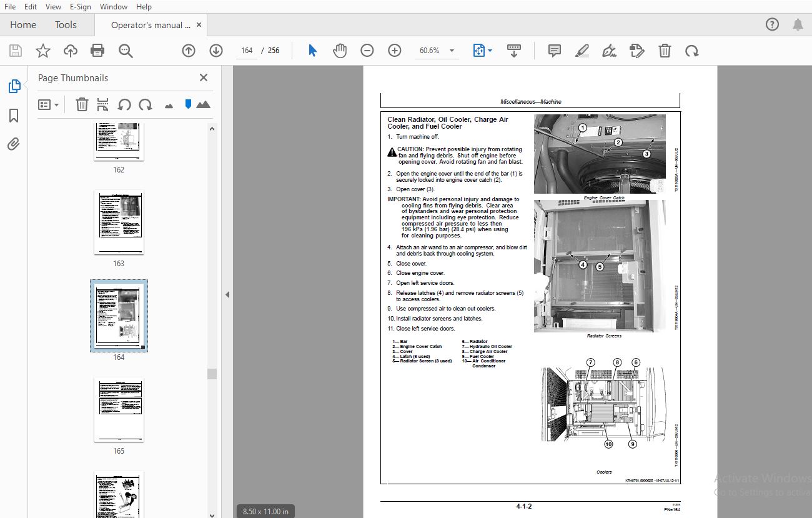Activate the hand pan tool

point(340,51)
